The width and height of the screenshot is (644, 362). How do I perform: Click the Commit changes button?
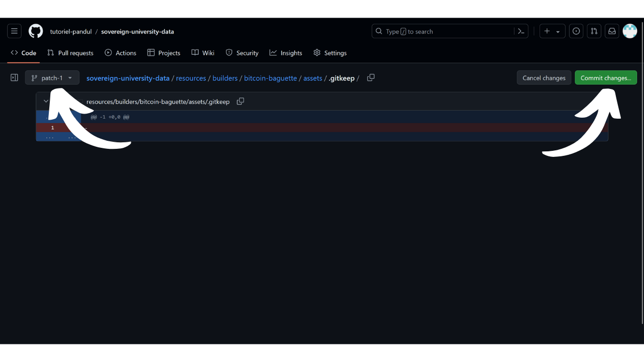click(x=606, y=78)
